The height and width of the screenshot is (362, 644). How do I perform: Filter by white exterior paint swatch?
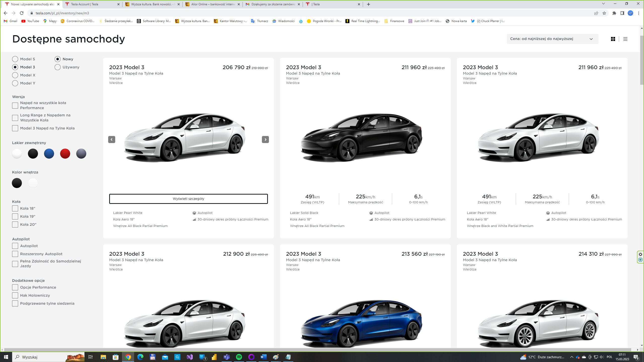(x=17, y=154)
